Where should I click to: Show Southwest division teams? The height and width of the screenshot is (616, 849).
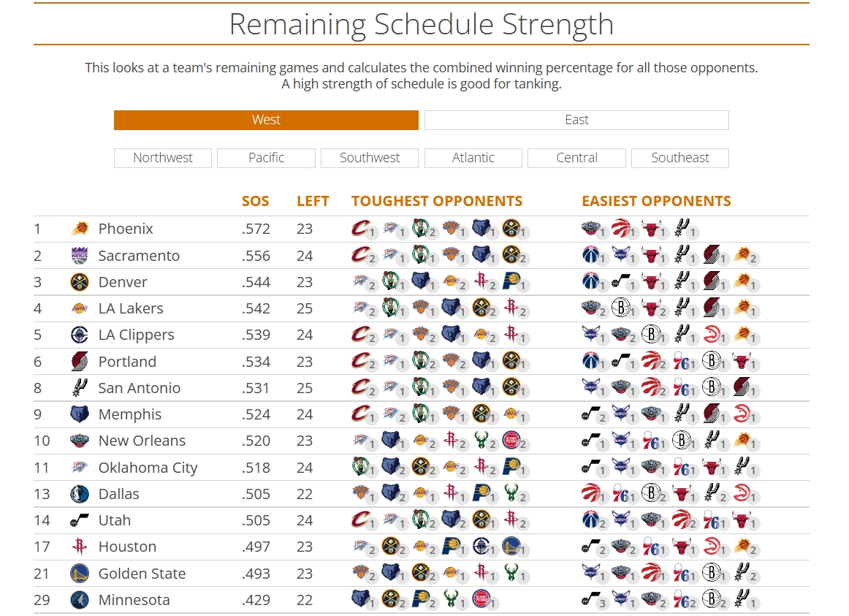tap(370, 158)
